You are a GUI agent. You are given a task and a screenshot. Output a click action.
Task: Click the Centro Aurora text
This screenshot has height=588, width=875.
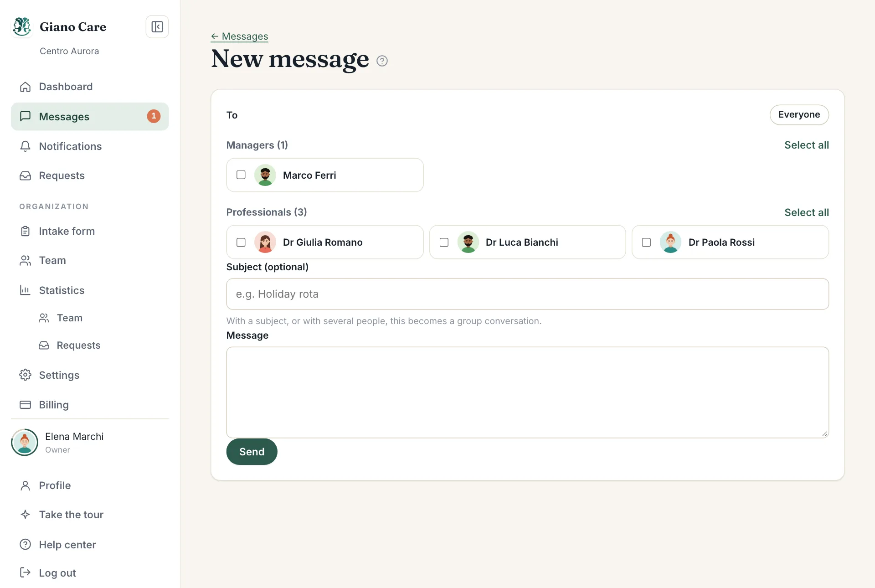coord(69,51)
